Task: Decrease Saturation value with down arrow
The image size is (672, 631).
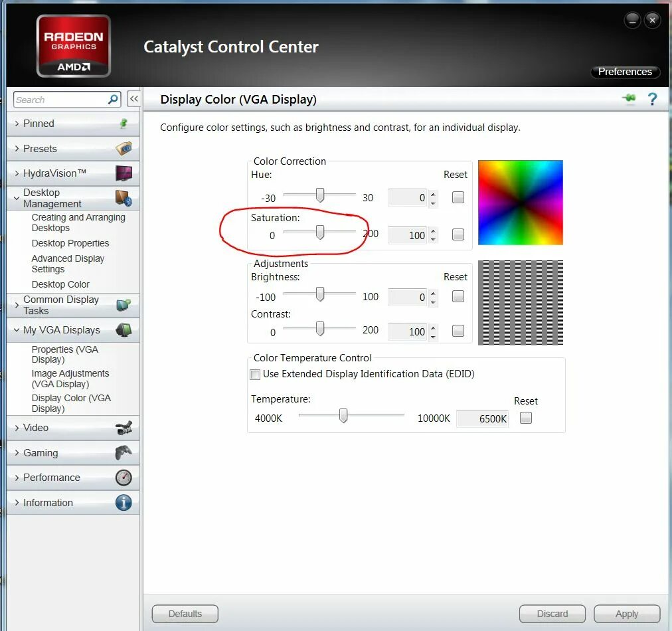Action: pyautogui.click(x=433, y=239)
